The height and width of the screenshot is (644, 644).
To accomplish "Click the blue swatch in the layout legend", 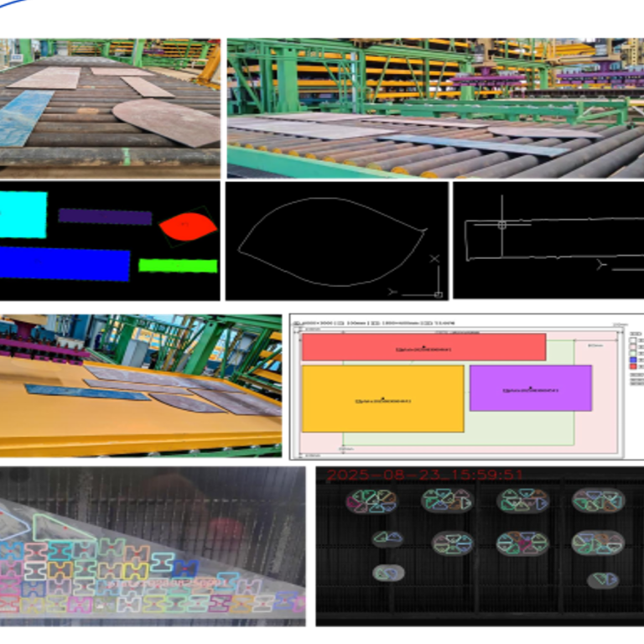I will 633,360.
